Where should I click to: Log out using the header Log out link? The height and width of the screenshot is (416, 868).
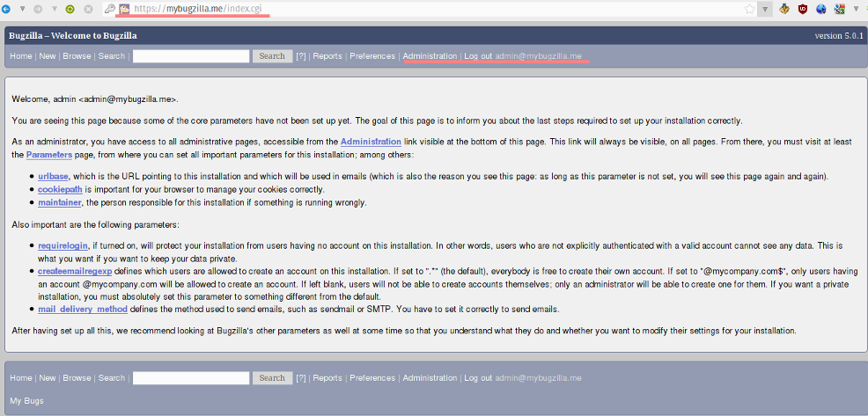[x=478, y=56]
